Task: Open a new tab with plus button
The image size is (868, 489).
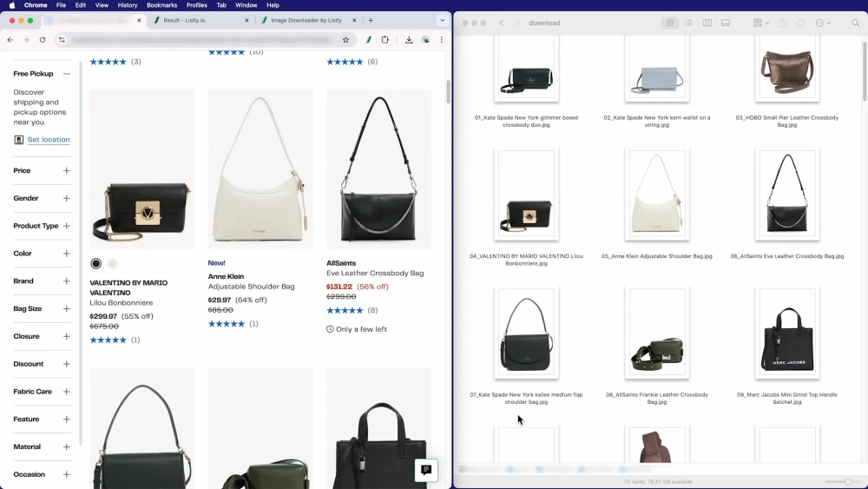Action: (x=371, y=21)
